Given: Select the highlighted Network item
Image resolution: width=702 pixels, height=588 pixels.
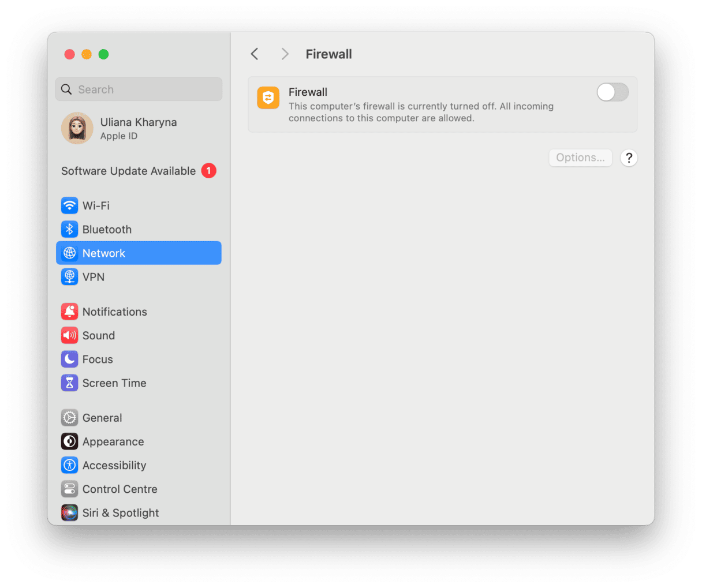Looking at the screenshot, I should (x=139, y=253).
